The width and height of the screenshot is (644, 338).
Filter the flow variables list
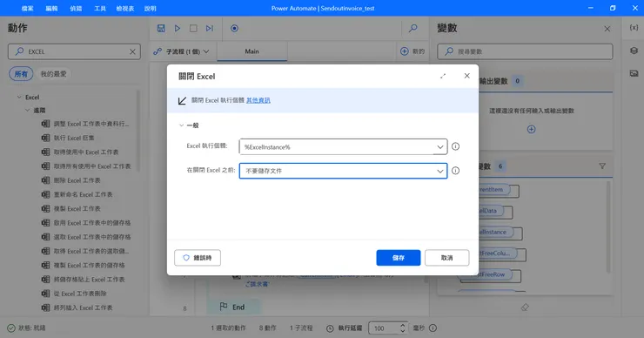click(602, 166)
